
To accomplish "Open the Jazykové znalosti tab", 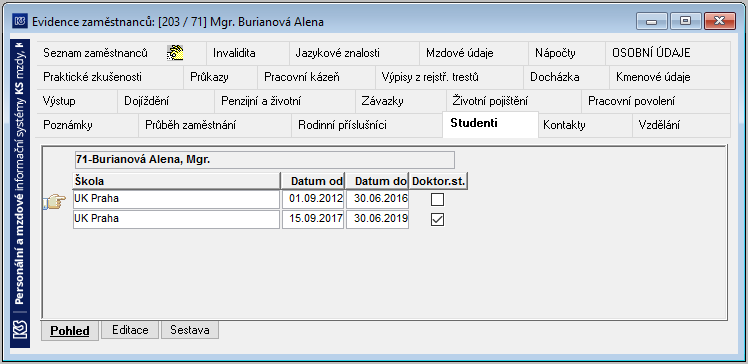I will (x=354, y=53).
